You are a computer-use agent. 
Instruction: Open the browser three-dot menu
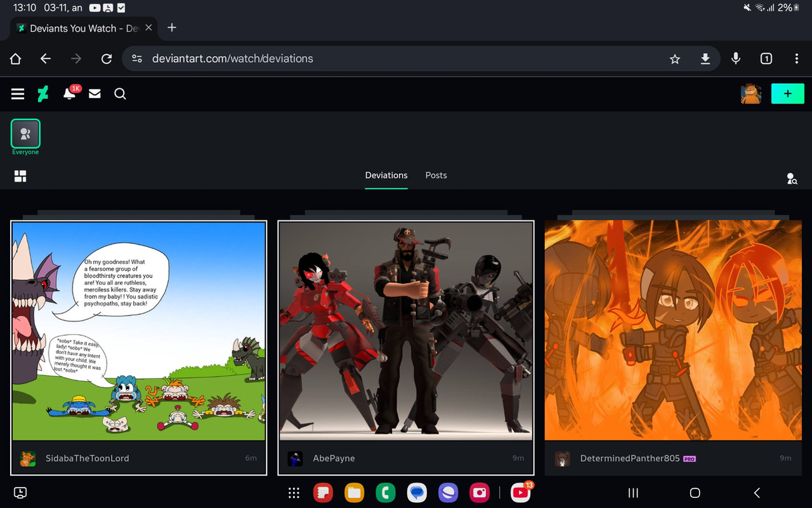pos(797,58)
